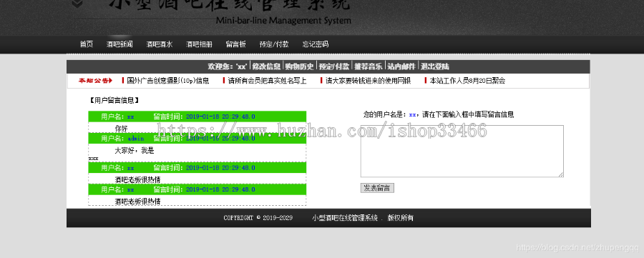Click the message text 你好
Screen dimensions: 644x258
coord(121,129)
